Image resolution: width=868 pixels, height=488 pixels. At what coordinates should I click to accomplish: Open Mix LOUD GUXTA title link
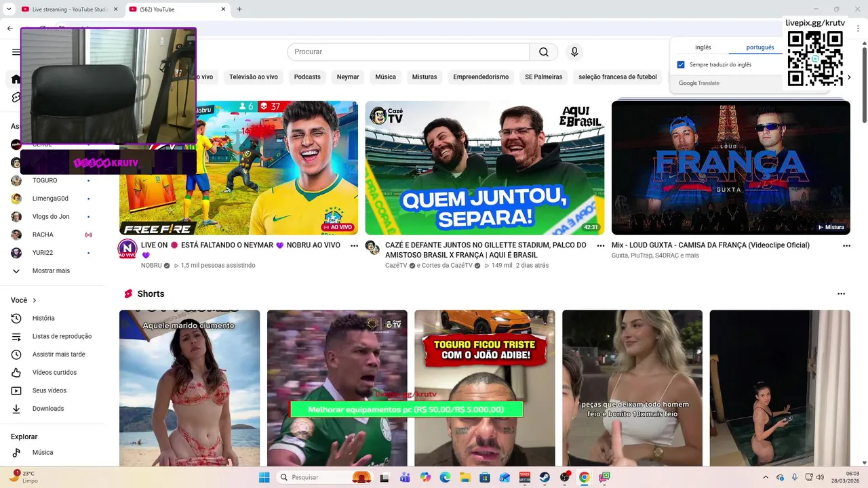(x=710, y=245)
